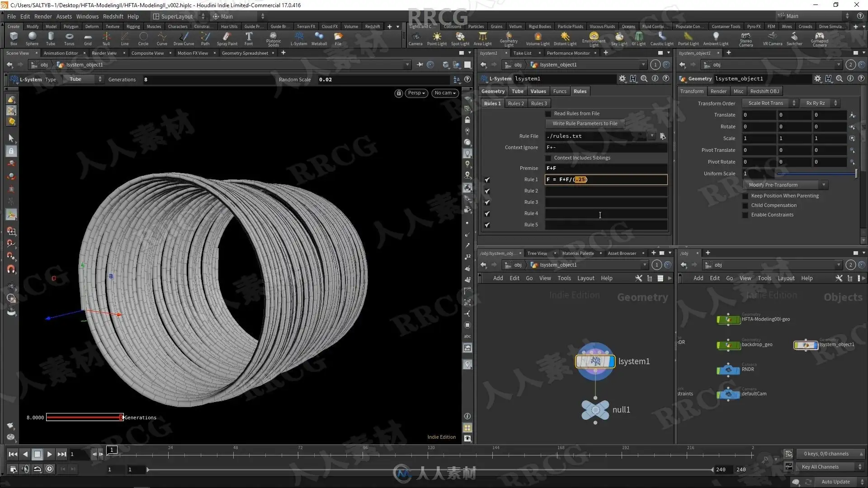Toggle Context Includes Siblings checkbox

(548, 158)
